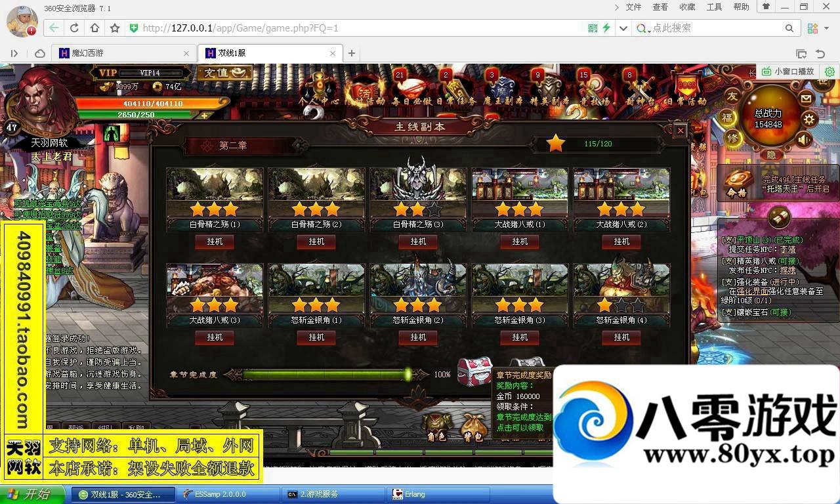Switch to Erlang window in taskbar
Viewport: 840px width, 504px height.
coord(438,494)
